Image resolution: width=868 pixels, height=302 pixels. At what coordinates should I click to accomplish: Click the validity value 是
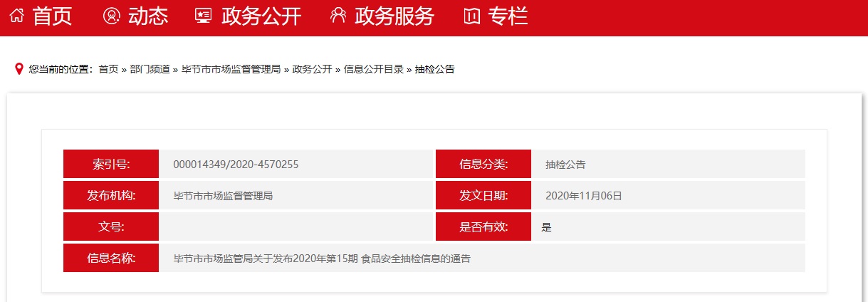[547, 227]
